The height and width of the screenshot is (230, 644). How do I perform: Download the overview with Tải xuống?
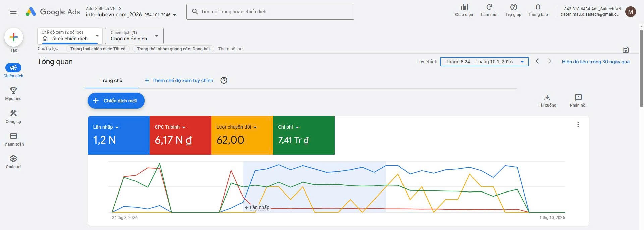547,100
